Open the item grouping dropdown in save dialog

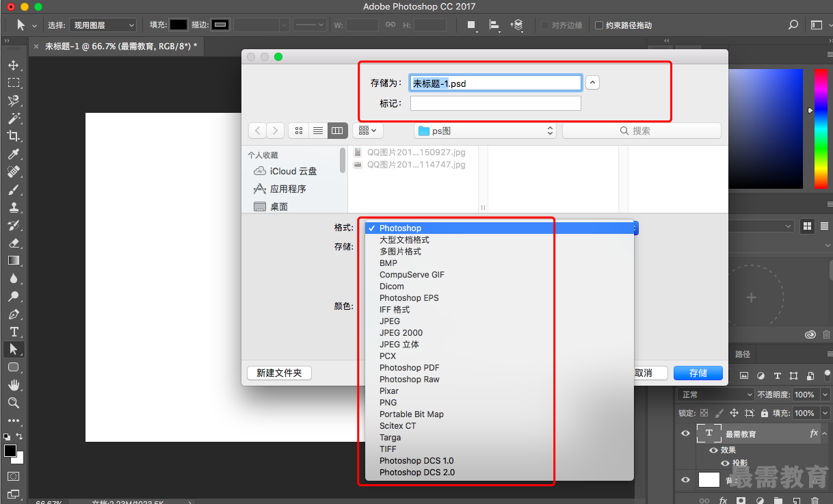[x=368, y=131]
